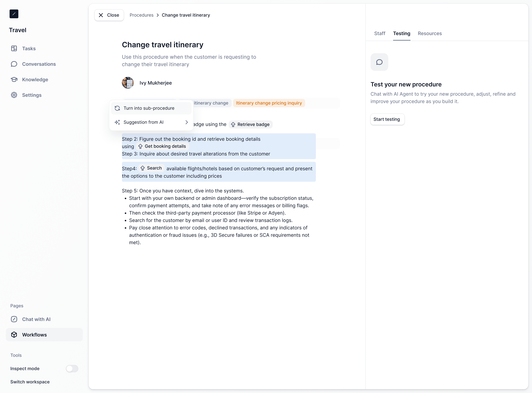The width and height of the screenshot is (532, 393).
Task: Switch to the Resources tab
Action: click(x=429, y=34)
